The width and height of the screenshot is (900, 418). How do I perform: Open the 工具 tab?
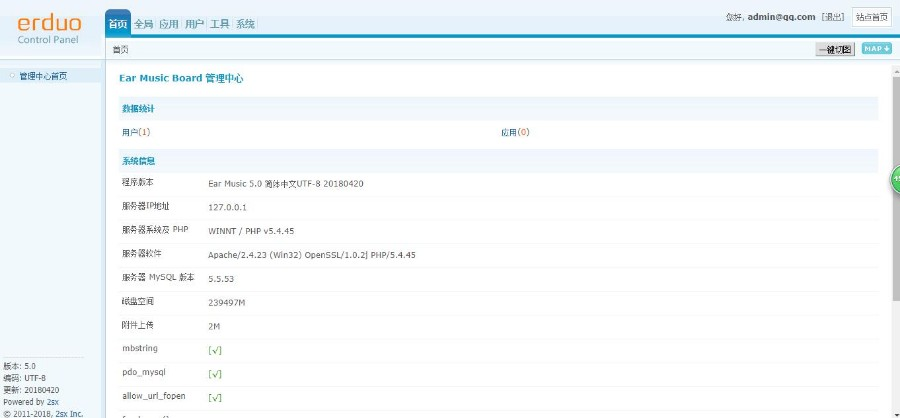coord(219,24)
